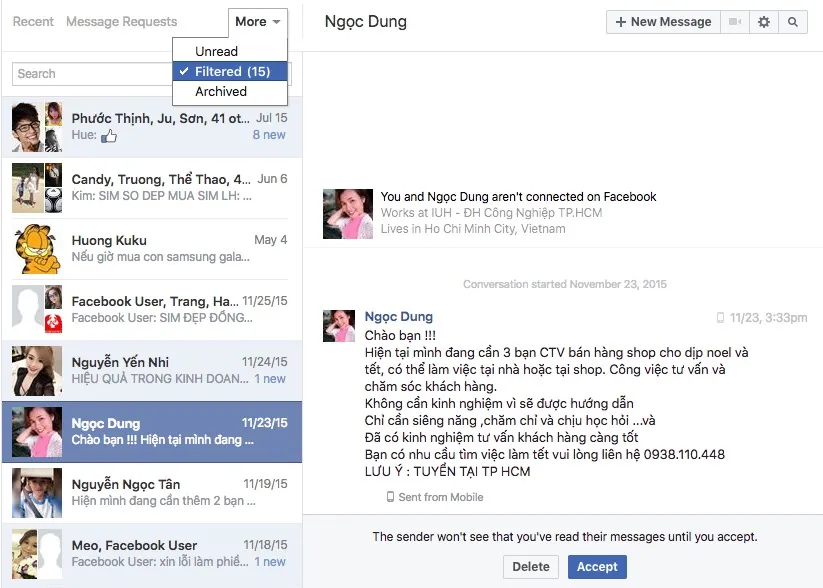This screenshot has height=588, width=823.
Task: Click the 'Conversation started November 23, 2015' text
Action: (565, 284)
